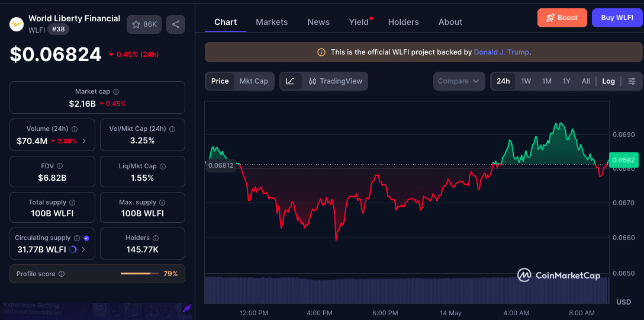Switch chart to Mkt Cap view
The width and height of the screenshot is (644, 320).
click(x=254, y=81)
